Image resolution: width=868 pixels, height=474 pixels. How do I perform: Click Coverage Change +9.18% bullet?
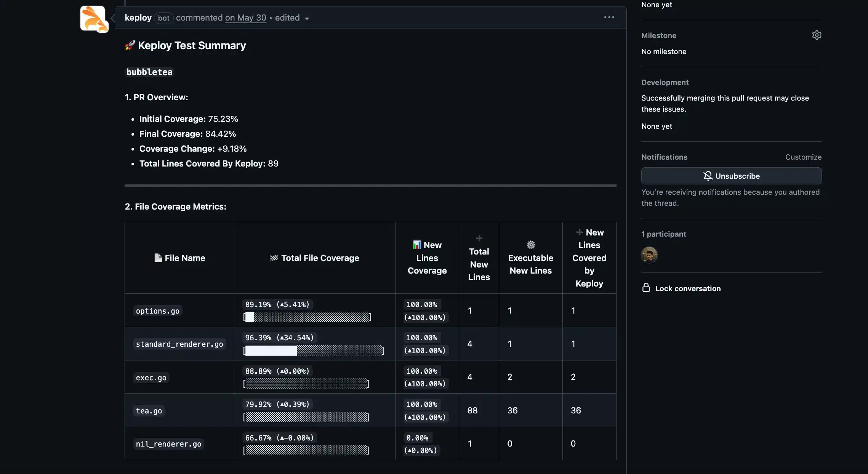tap(193, 149)
